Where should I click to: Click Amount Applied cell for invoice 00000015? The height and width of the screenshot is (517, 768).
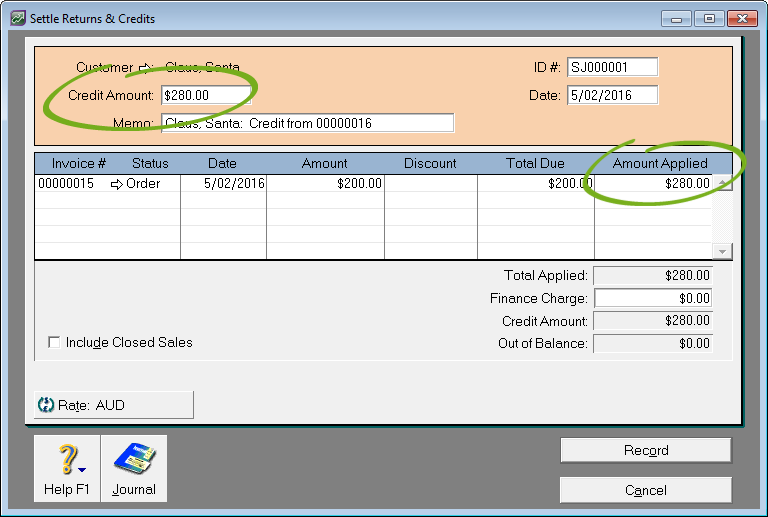point(653,184)
